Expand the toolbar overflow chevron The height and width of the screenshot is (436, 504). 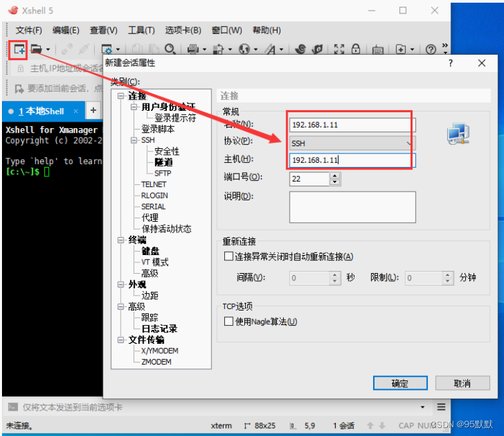click(x=445, y=47)
